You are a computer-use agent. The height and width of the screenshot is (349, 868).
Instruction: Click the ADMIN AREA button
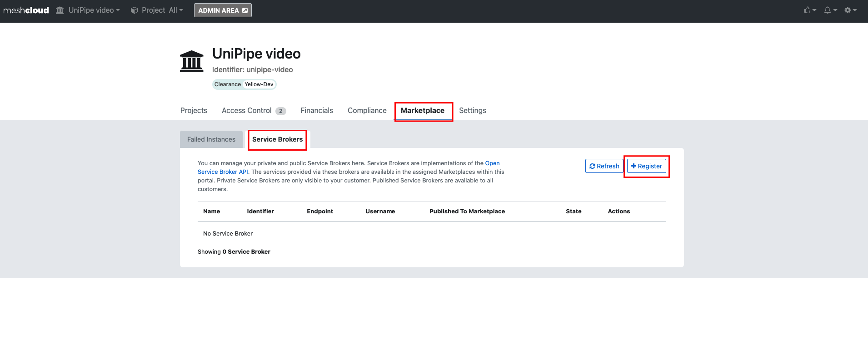pyautogui.click(x=223, y=10)
